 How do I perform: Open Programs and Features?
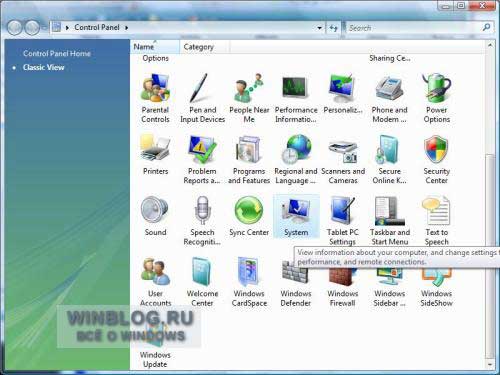point(249,150)
